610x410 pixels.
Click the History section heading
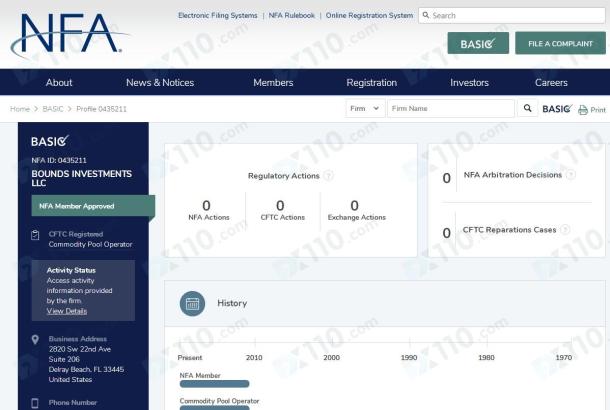coord(232,303)
